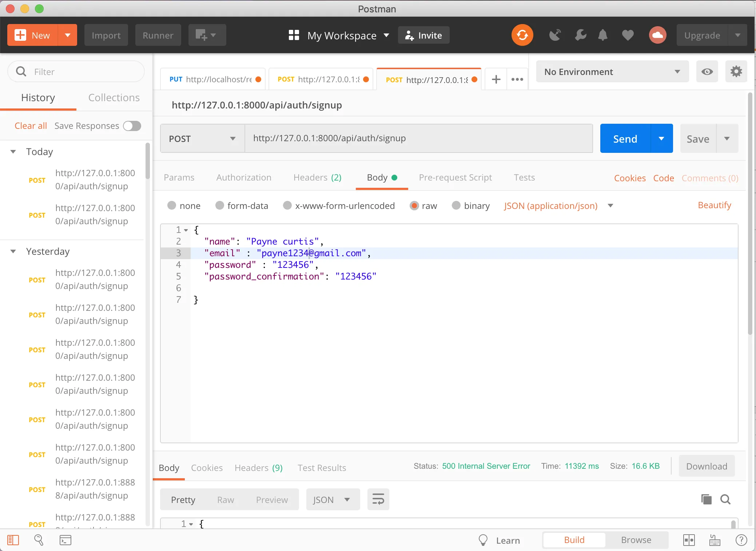
Task: Collapse the Today history group
Action: [13, 152]
